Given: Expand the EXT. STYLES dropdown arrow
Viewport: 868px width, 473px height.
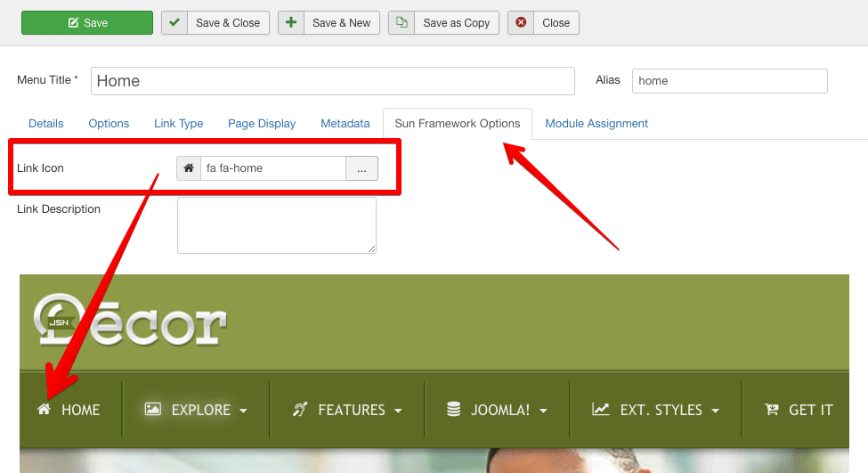Looking at the screenshot, I should pyautogui.click(x=714, y=411).
